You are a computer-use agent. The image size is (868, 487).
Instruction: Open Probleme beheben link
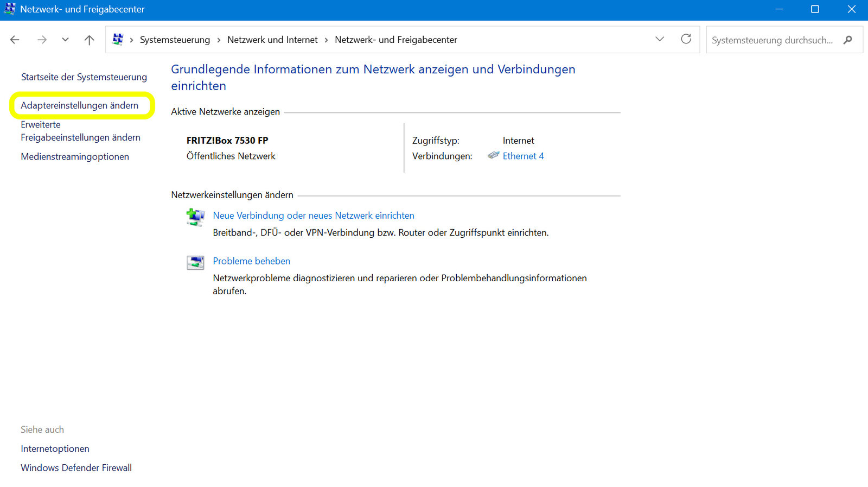(251, 261)
